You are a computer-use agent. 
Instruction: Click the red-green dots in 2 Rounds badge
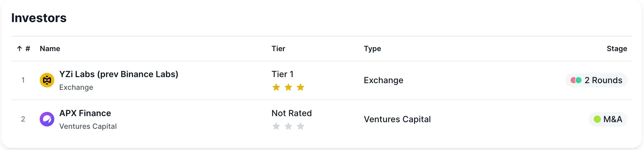[576, 80]
